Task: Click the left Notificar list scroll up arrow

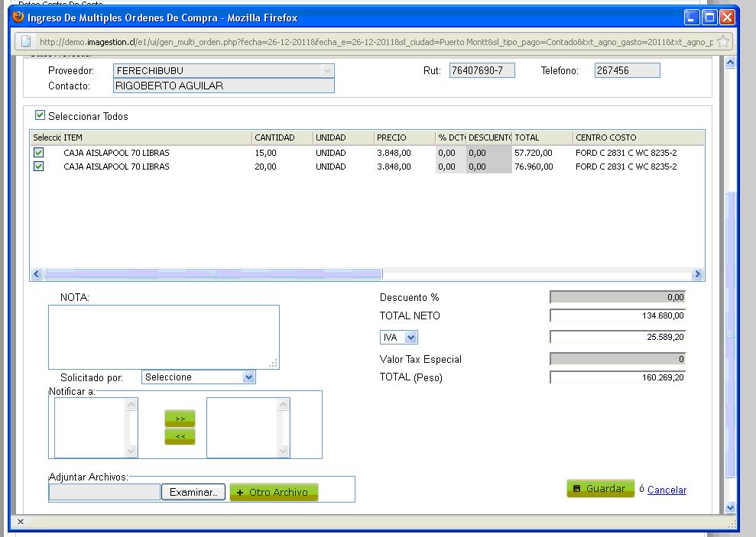Action: pyautogui.click(x=131, y=405)
